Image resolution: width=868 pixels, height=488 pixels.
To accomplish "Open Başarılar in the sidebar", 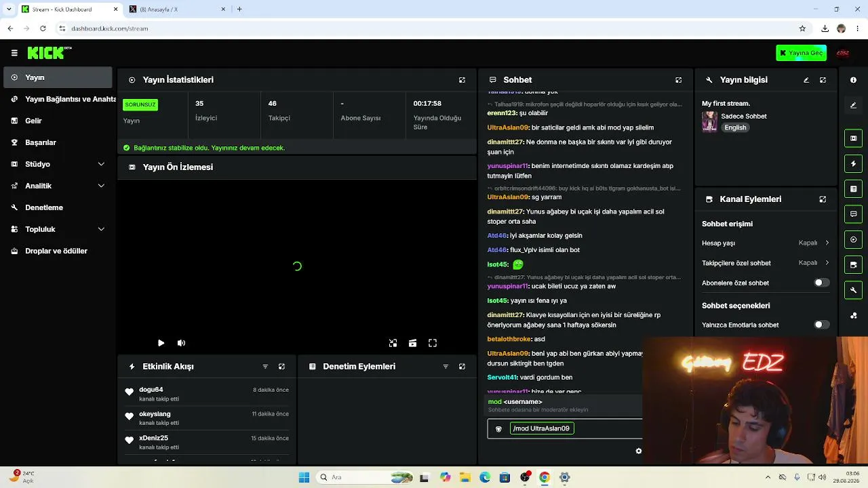I will 58,142.
